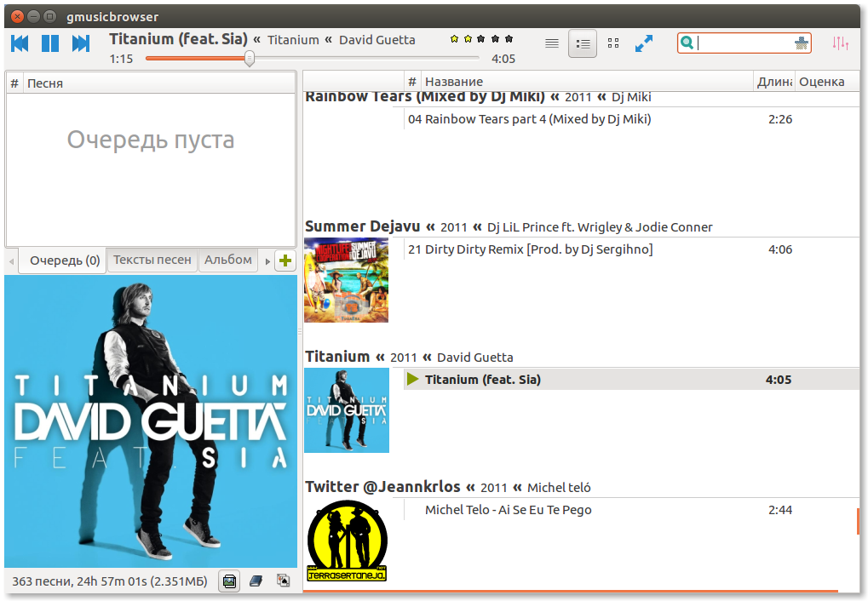Screen dimensions: 868x601
Task: Select the playing Titanium (feat. Sia) row
Action: [631, 380]
